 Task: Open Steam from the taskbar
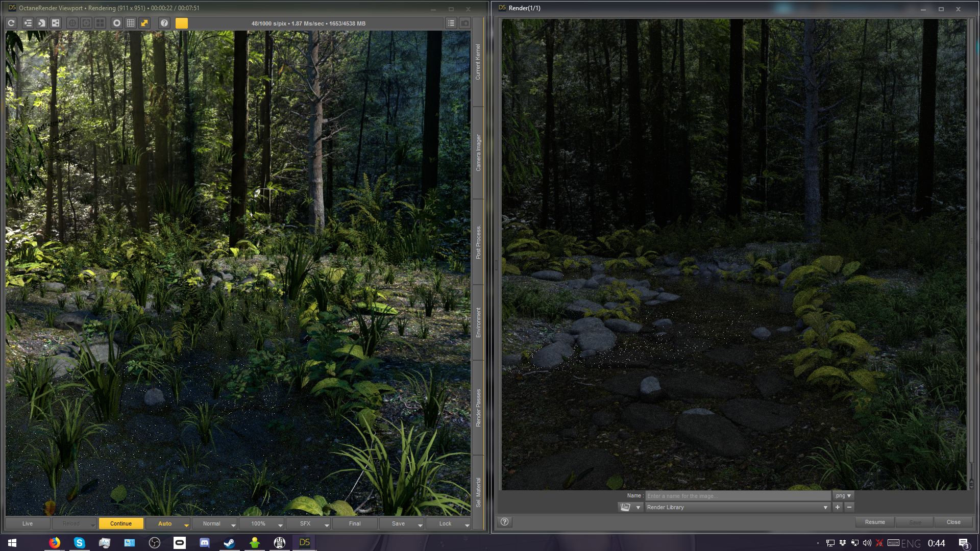(x=229, y=543)
